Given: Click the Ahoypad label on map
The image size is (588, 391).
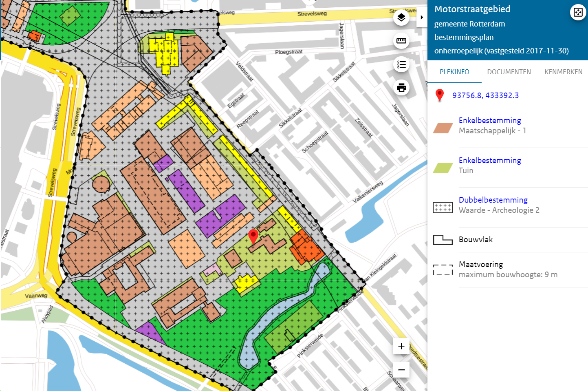Looking at the screenshot, I should coord(47,314).
